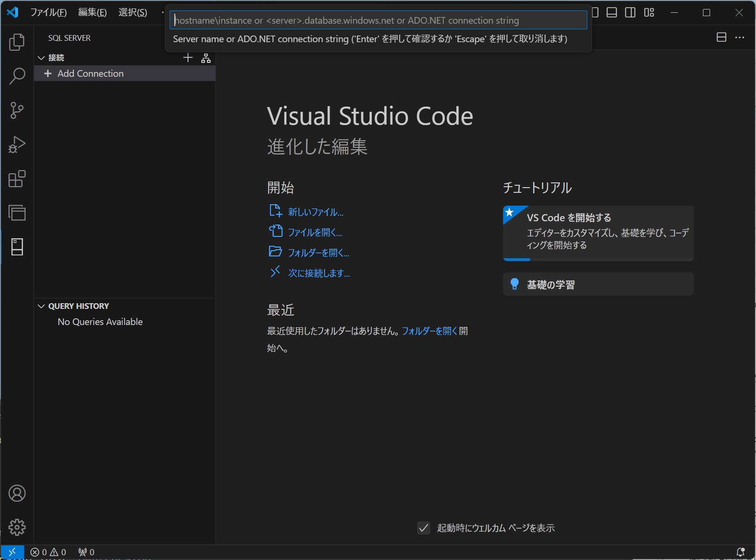Screen dimensions: 756x560
Task: Maximize the VS Code window
Action: pyautogui.click(x=706, y=12)
